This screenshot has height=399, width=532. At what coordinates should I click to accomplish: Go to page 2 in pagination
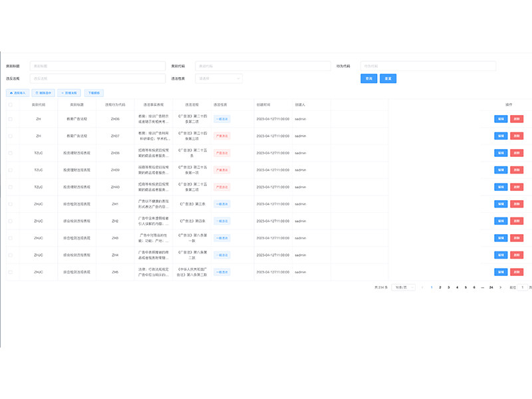[x=440, y=287]
